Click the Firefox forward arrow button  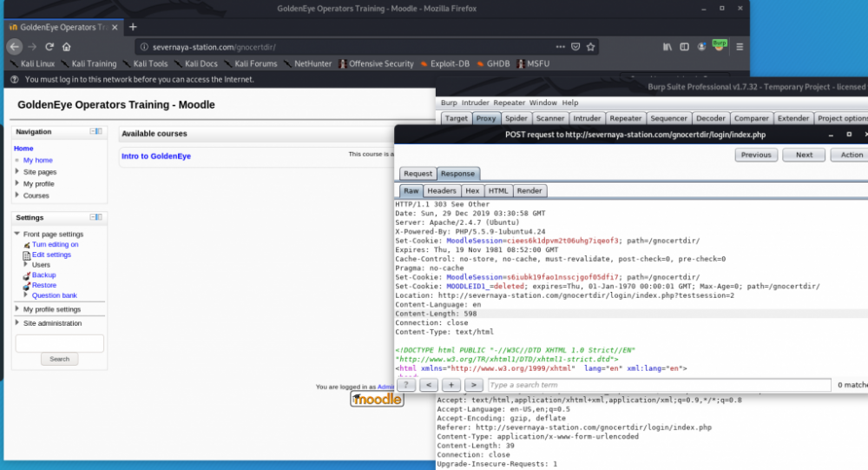click(x=32, y=47)
